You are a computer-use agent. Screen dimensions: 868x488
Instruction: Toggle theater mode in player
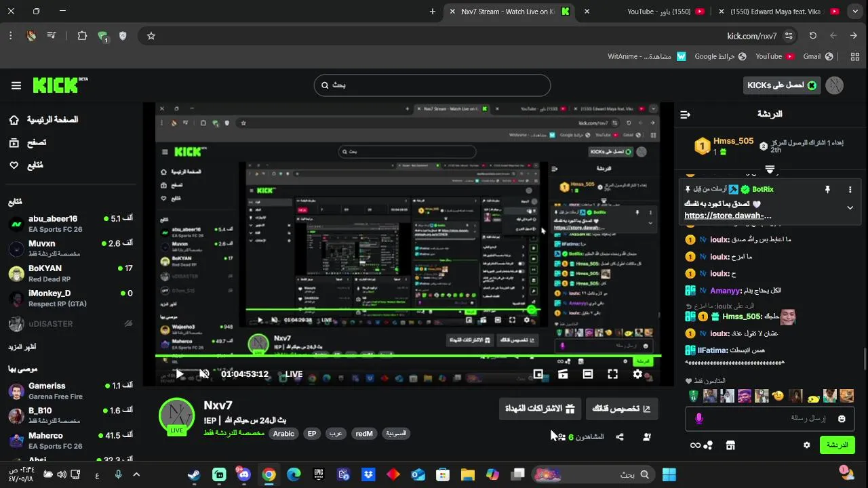point(588,374)
